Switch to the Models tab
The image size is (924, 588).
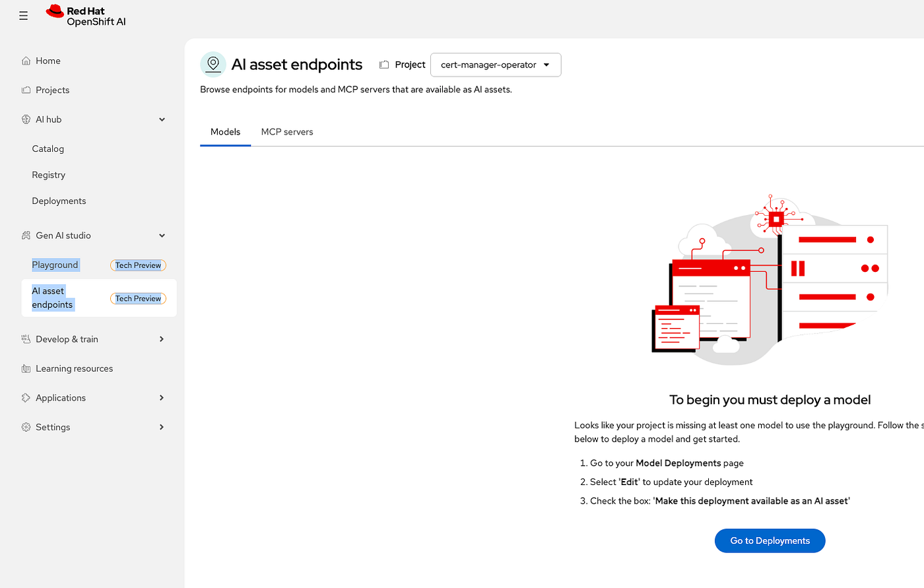[x=225, y=132]
